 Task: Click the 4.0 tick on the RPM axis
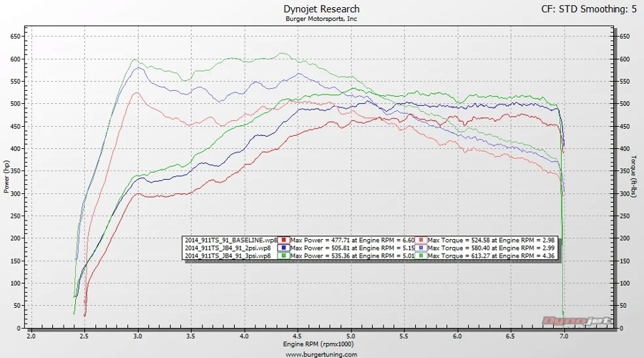[x=245, y=336]
